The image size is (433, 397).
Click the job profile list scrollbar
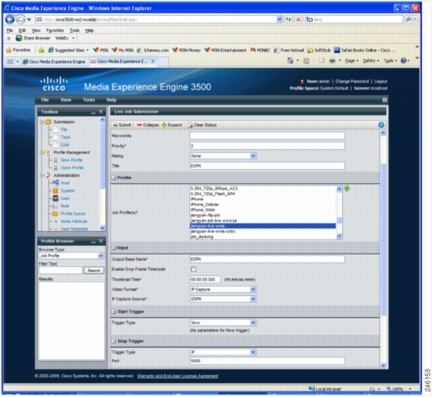(x=339, y=212)
